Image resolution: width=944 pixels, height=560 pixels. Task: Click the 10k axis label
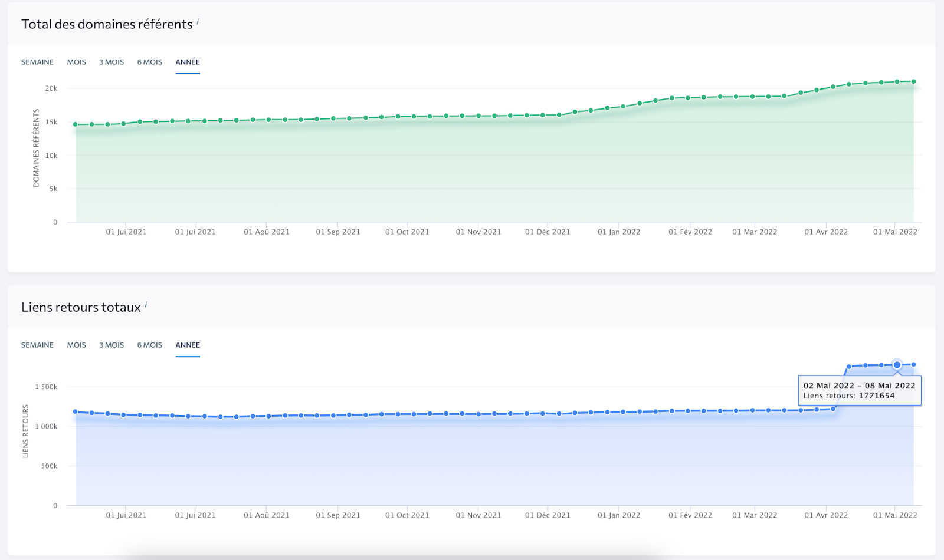(51, 156)
